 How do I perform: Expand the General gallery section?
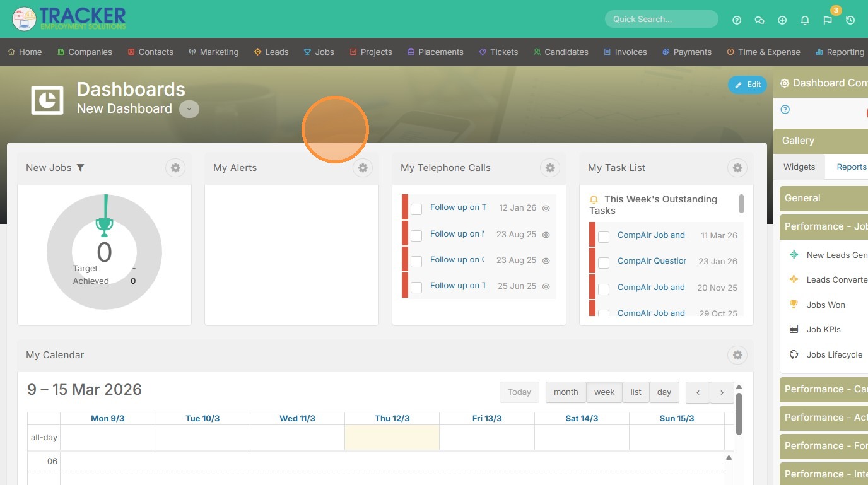click(x=824, y=198)
